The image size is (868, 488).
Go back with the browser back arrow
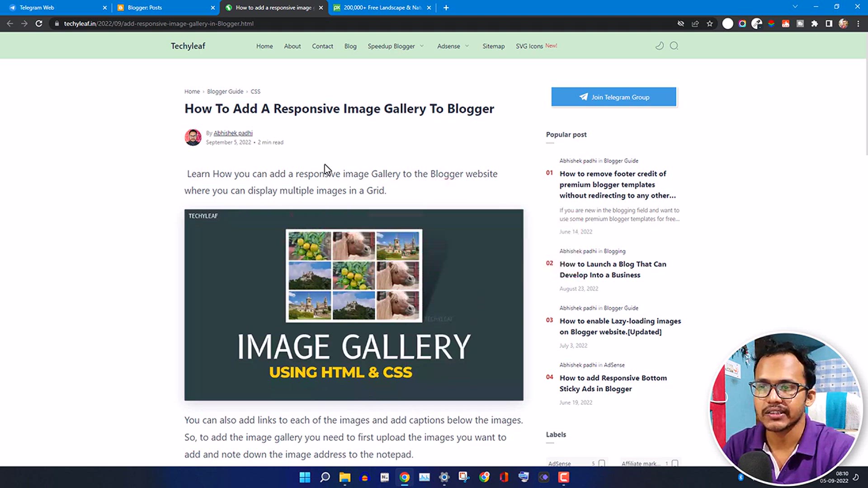click(10, 23)
